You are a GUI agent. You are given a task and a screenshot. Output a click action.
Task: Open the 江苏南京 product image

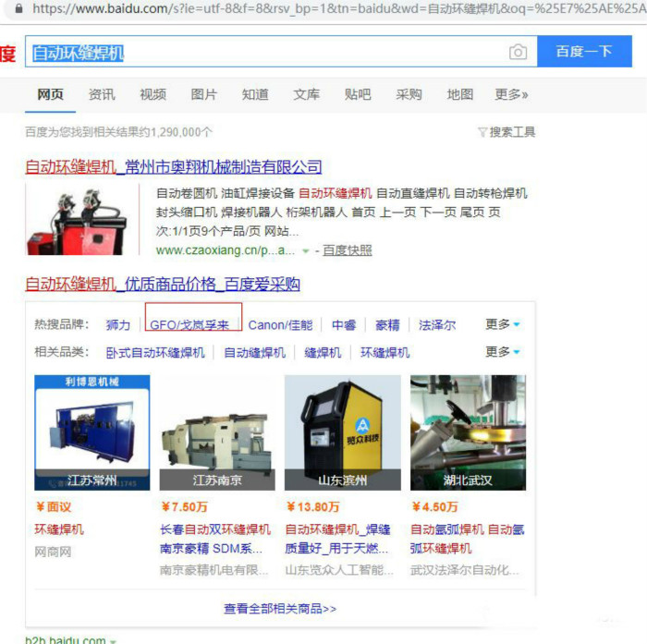click(x=217, y=432)
